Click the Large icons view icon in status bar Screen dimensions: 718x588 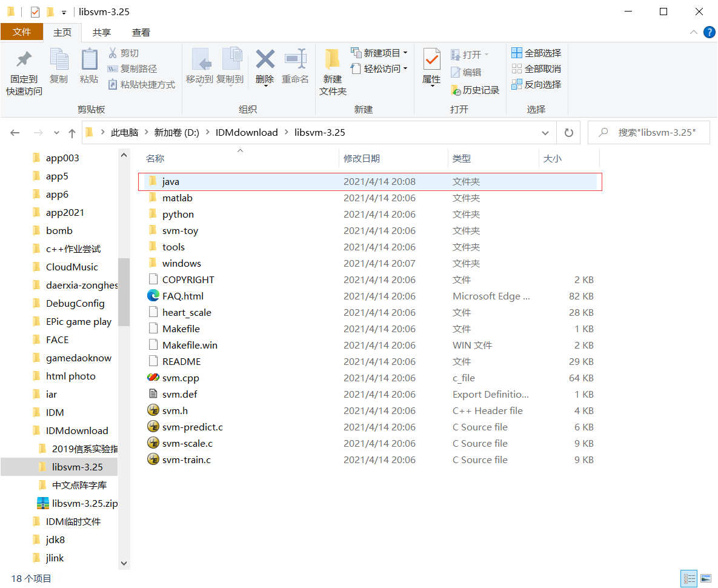[x=706, y=578]
